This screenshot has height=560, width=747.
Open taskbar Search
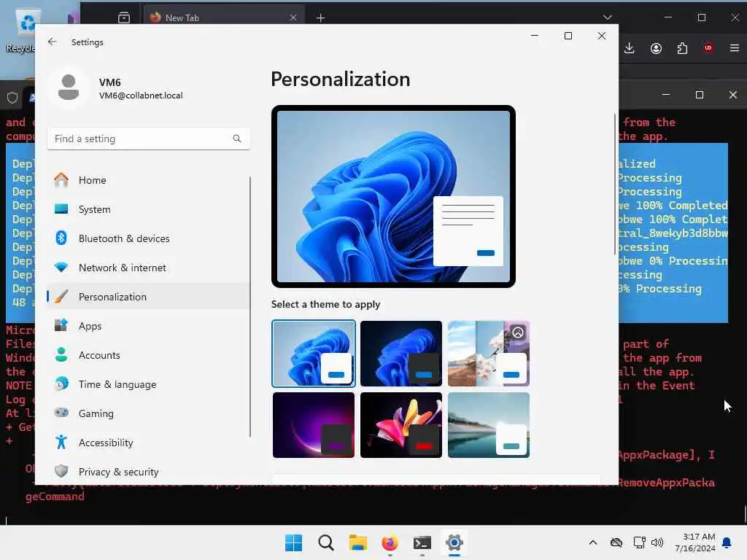pos(326,542)
